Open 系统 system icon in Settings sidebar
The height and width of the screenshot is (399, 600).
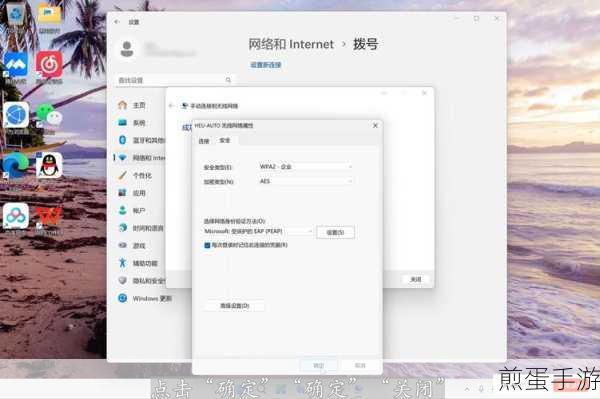click(x=122, y=122)
